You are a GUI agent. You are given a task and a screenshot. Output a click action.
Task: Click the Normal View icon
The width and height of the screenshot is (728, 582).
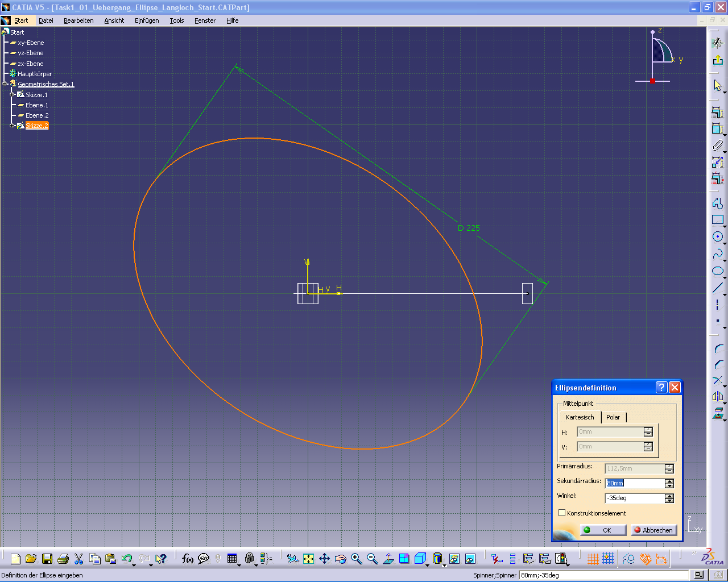tap(388, 559)
